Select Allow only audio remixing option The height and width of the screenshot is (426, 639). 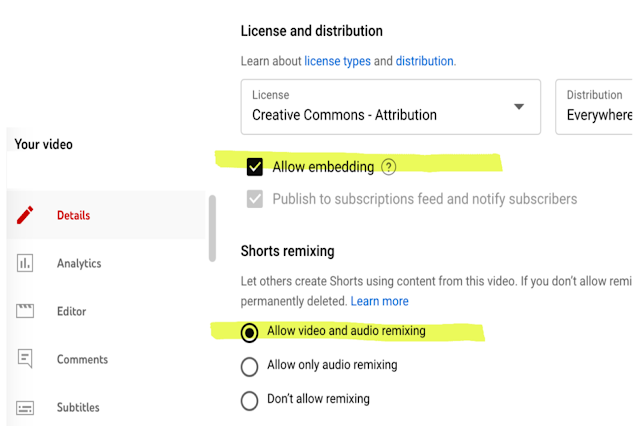250,366
